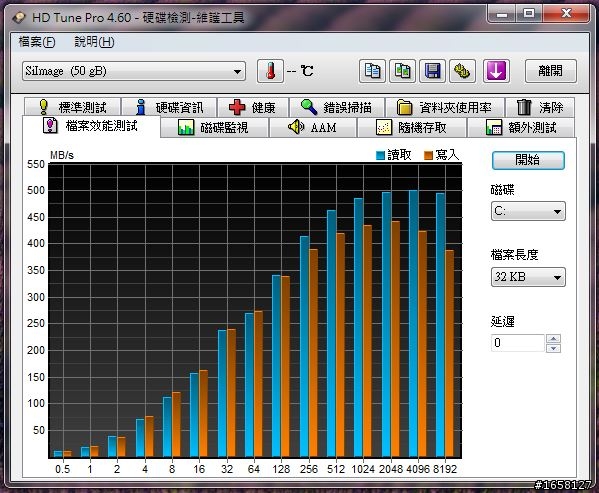Expand the 磁碟 C: drive dropdown
The width and height of the screenshot is (599, 493).
pyautogui.click(x=528, y=211)
